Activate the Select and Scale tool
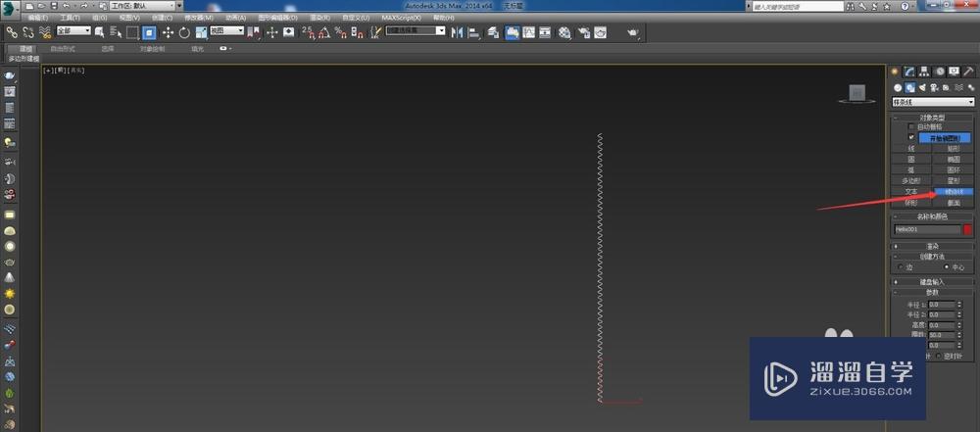The width and height of the screenshot is (980, 432). click(201, 32)
